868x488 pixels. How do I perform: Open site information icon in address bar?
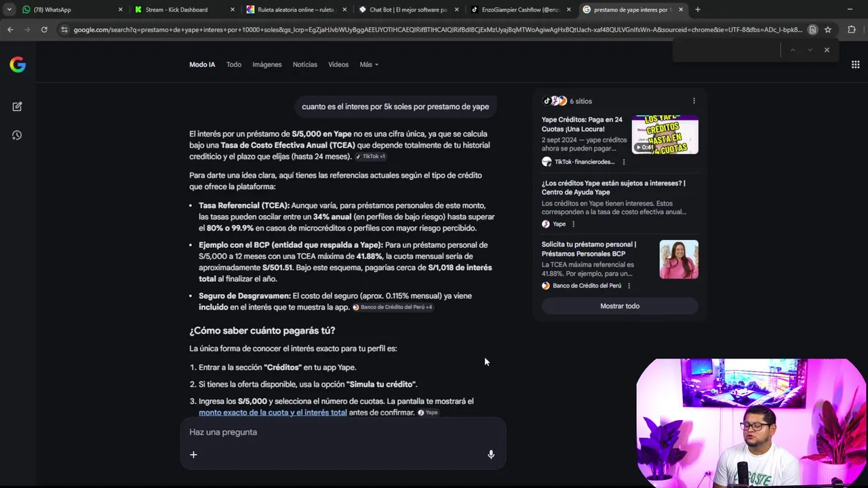[64, 30]
